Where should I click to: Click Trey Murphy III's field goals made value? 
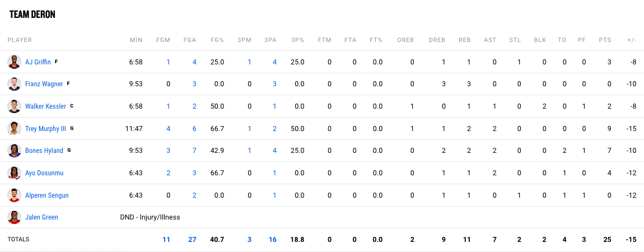[167, 129]
